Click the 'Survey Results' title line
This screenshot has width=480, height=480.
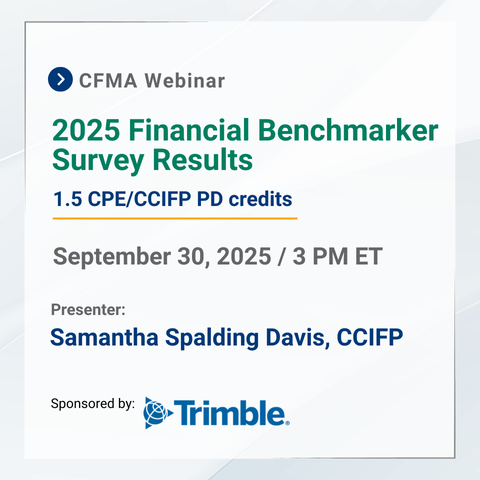[x=153, y=160]
